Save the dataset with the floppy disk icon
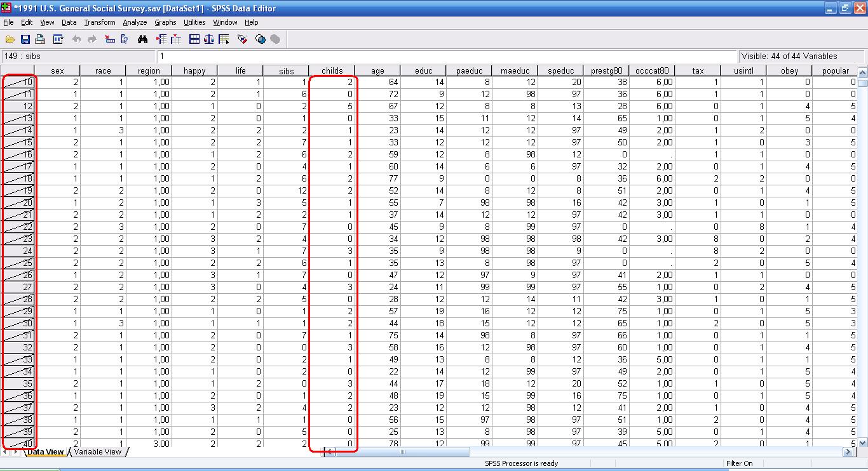 25,39
